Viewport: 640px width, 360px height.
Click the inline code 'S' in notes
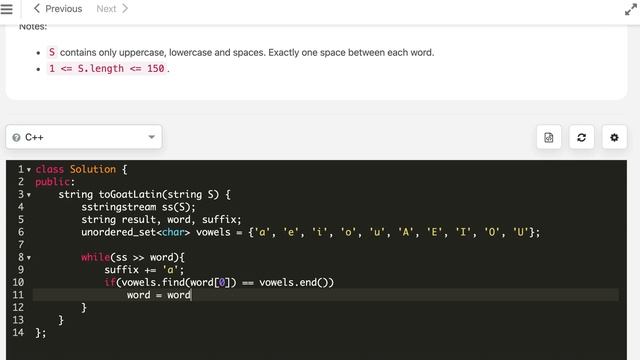52,52
